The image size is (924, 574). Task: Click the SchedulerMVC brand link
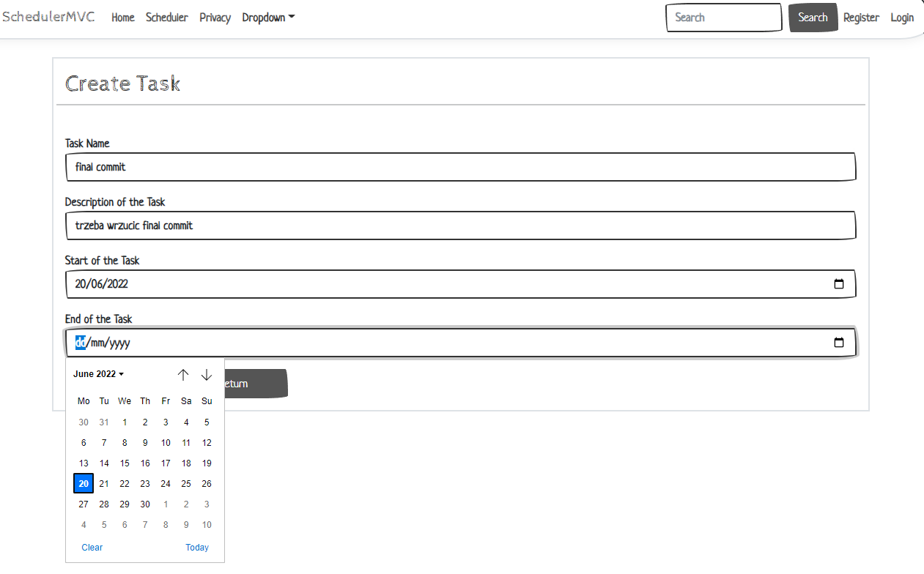(x=48, y=17)
